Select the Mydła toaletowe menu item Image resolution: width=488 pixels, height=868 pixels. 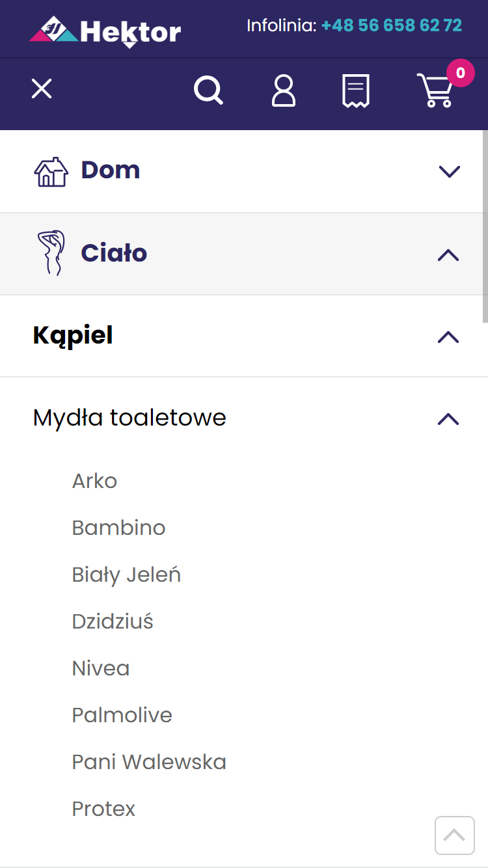pos(129,418)
